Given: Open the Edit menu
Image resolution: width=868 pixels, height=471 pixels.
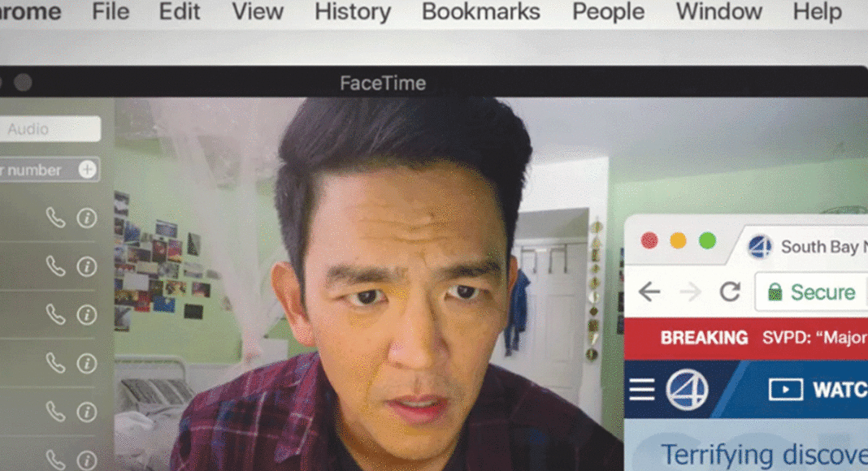Looking at the screenshot, I should point(180,11).
